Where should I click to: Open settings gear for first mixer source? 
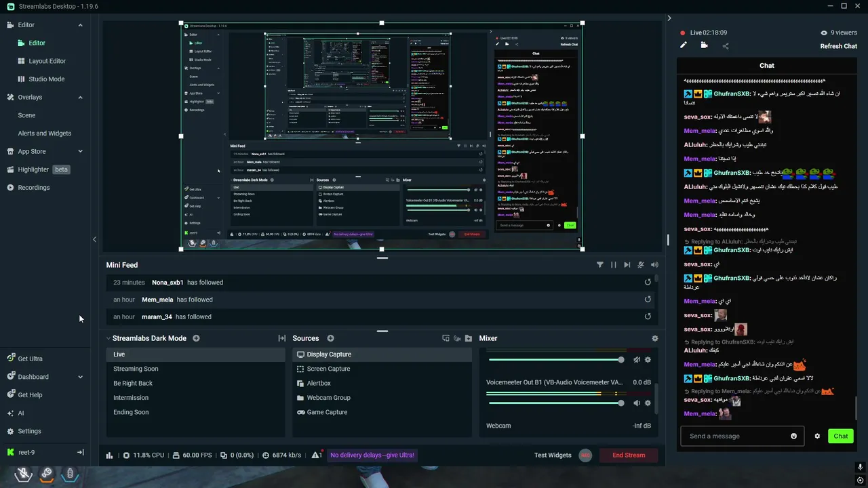[648, 360]
